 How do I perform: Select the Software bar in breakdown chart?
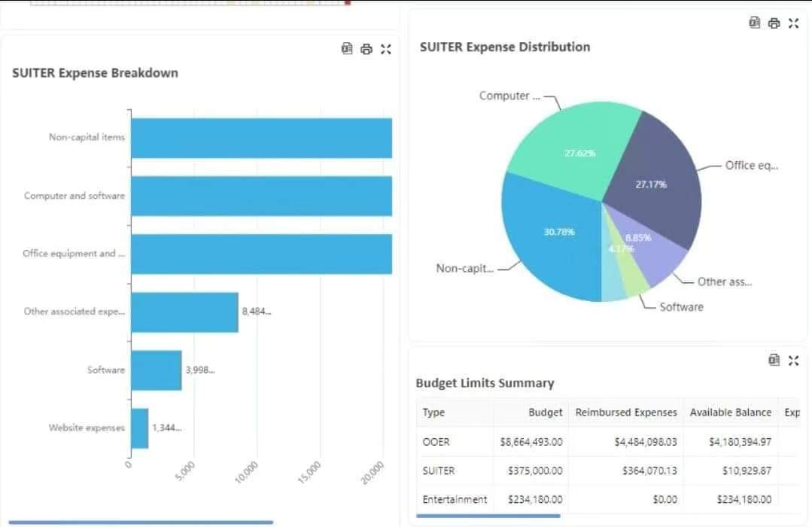click(157, 370)
